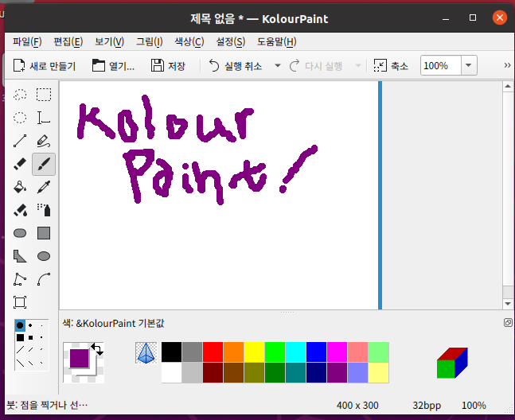
Task: Open the 그림(I) menu
Action: (150, 41)
